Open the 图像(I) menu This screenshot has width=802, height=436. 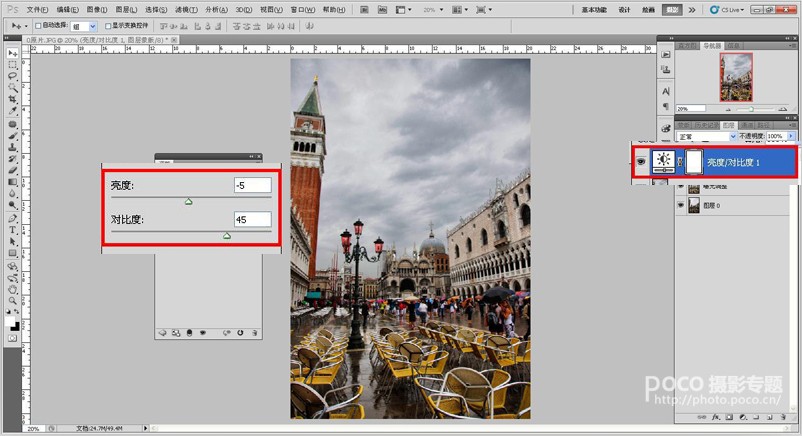97,10
